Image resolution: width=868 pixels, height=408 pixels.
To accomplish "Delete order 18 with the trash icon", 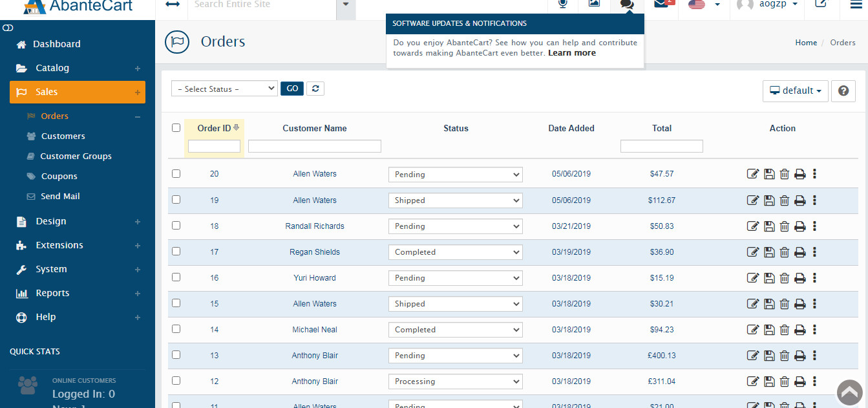I will coord(785,226).
